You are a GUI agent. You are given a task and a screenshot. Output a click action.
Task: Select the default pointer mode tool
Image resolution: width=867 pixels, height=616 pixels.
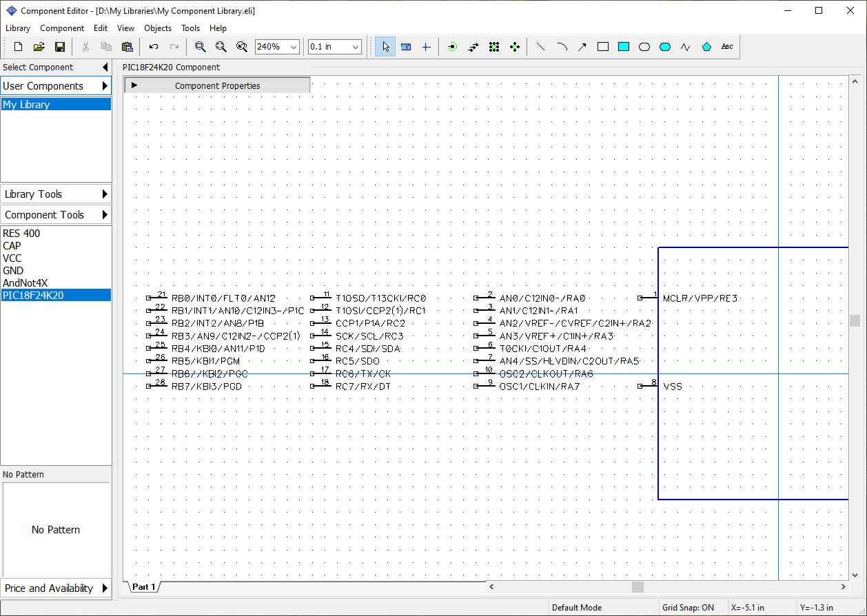tap(385, 47)
